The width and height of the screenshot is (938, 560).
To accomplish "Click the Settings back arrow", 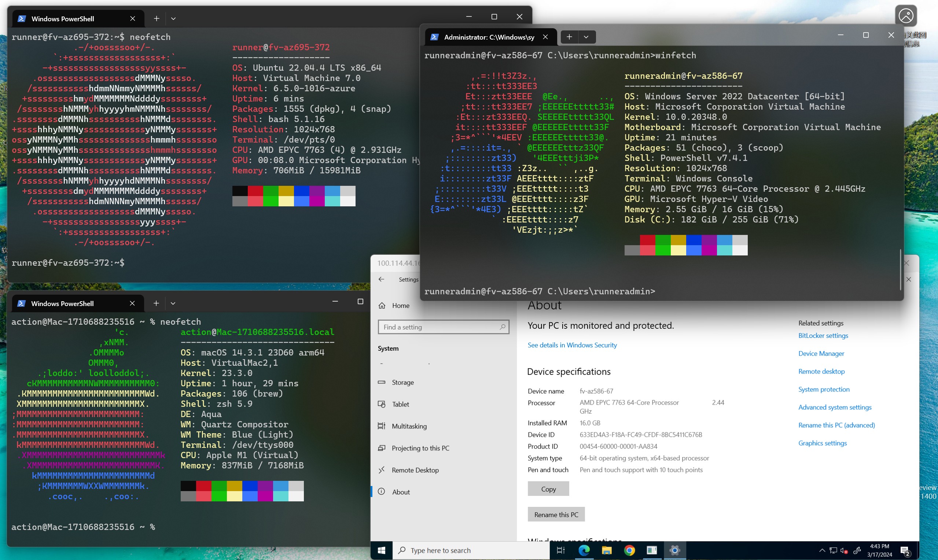I will point(382,279).
